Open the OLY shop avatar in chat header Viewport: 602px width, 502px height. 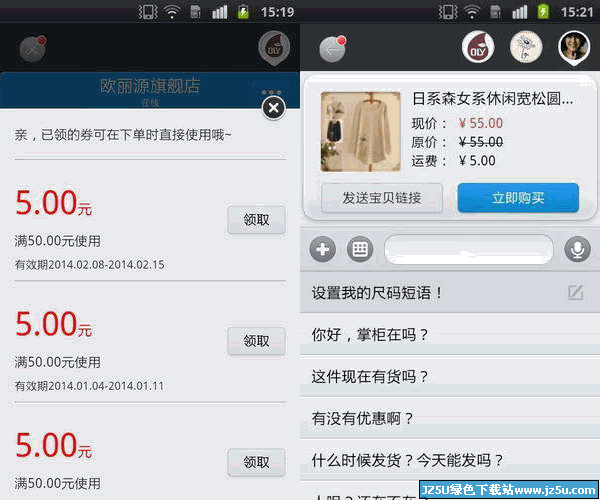pos(477,47)
